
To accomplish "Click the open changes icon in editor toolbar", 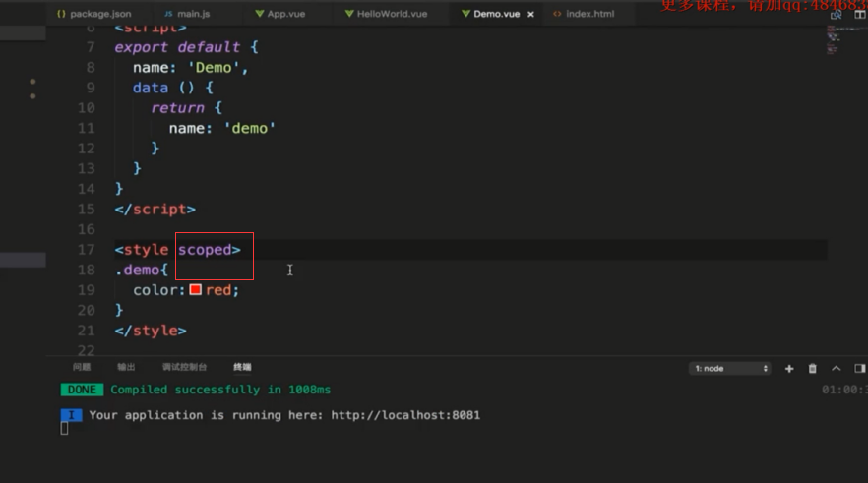I will pos(836,15).
